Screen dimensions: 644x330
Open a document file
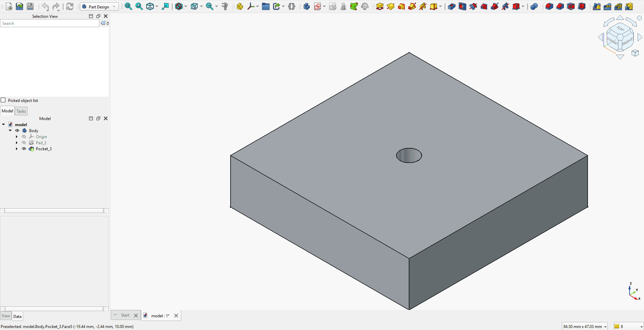[x=19, y=6]
